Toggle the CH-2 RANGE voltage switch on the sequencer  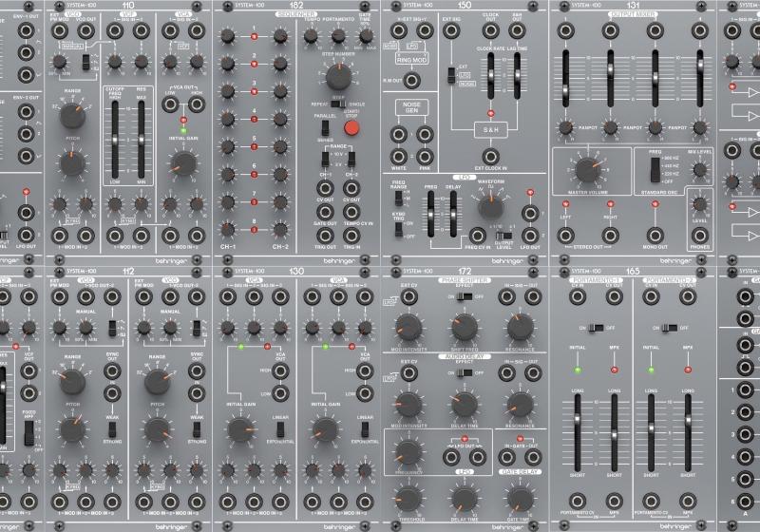pos(351,159)
